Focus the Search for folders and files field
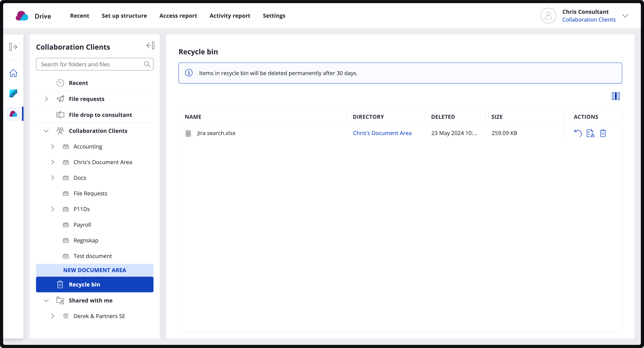644x348 pixels. pyautogui.click(x=90, y=64)
